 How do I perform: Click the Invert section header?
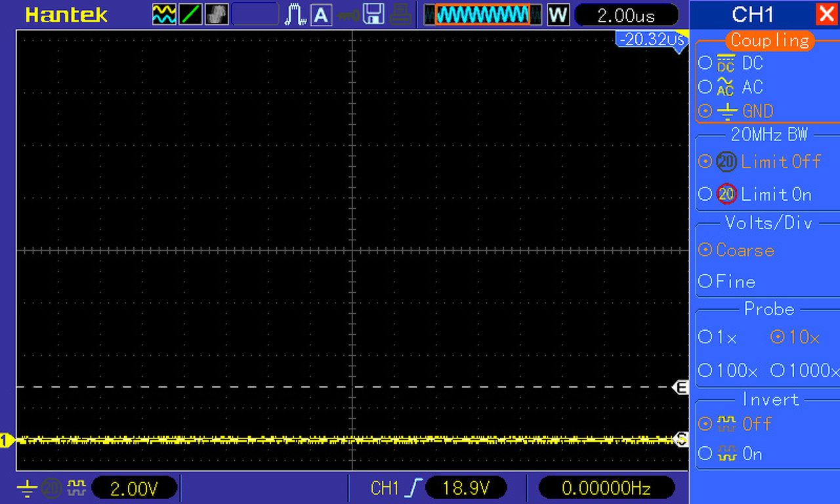click(x=770, y=399)
